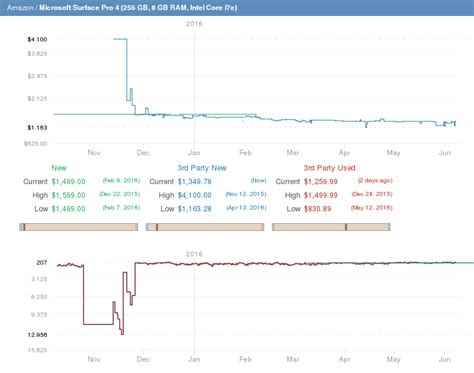This screenshot has height=373, width=474.
Task: Select the 3rd Party New legend label
Action: [202, 168]
